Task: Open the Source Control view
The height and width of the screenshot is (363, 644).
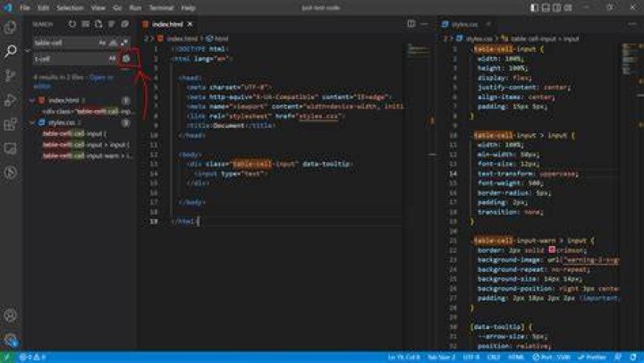Action: pyautogui.click(x=10, y=76)
